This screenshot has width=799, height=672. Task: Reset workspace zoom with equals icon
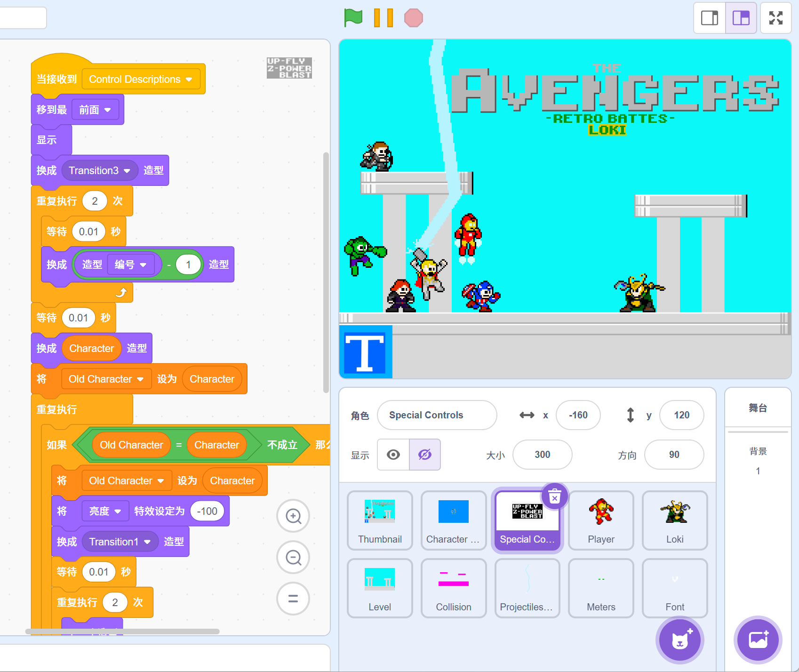pos(293,599)
